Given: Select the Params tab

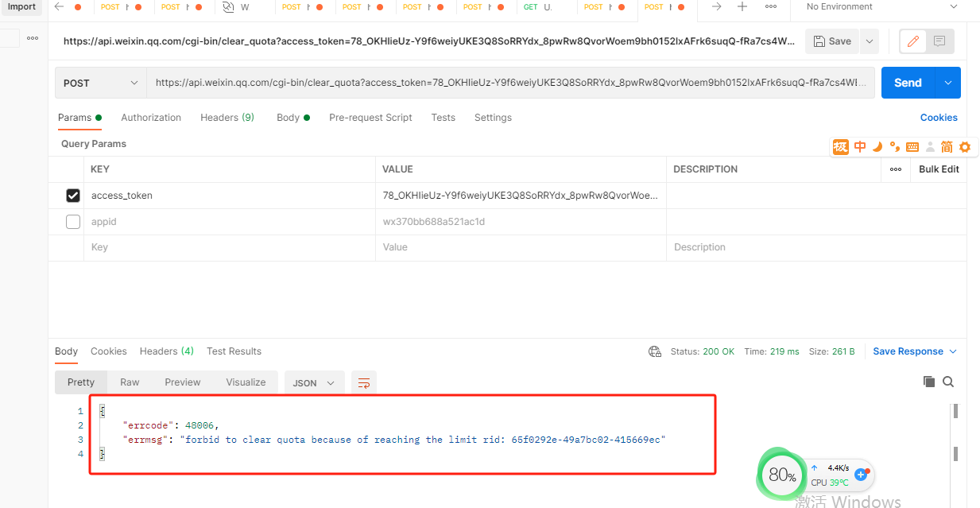Looking at the screenshot, I should click(x=79, y=118).
